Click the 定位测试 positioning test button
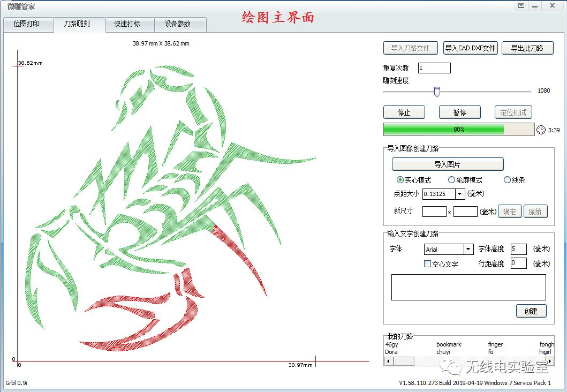Screen dimensions: 567x392 click(512, 112)
